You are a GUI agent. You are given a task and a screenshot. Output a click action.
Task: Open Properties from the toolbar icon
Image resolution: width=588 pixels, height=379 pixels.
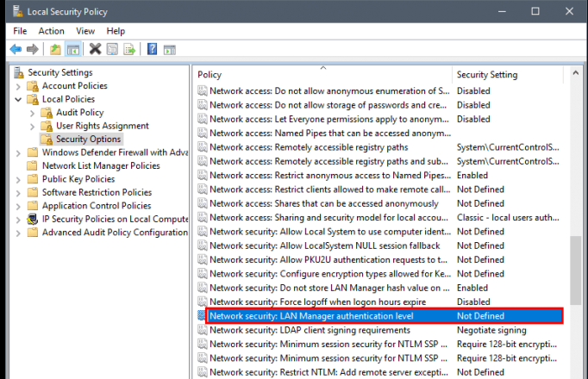click(112, 49)
